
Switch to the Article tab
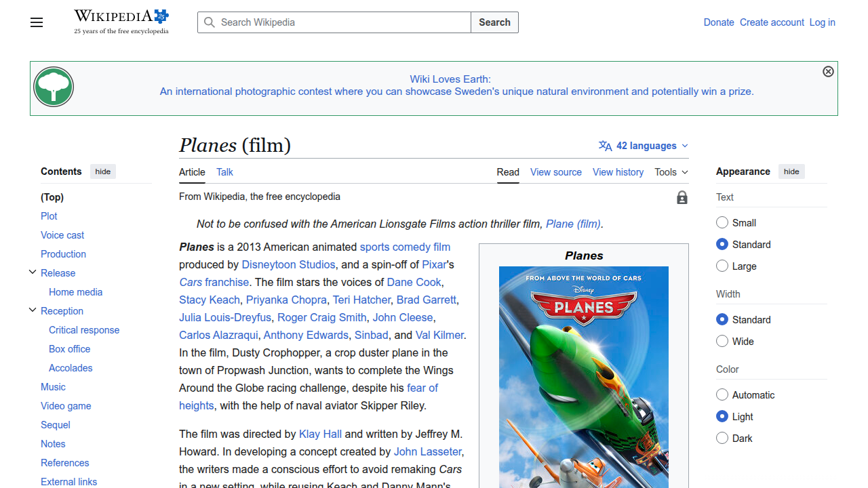coord(192,172)
